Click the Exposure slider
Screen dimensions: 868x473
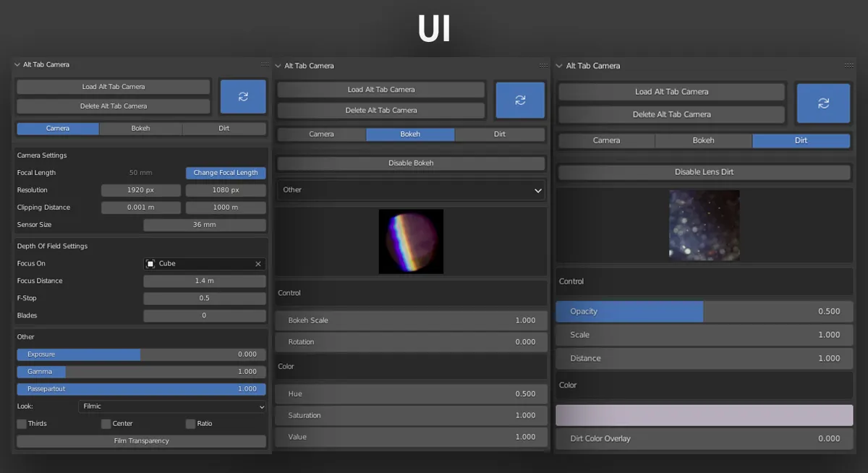pyautogui.click(x=141, y=354)
